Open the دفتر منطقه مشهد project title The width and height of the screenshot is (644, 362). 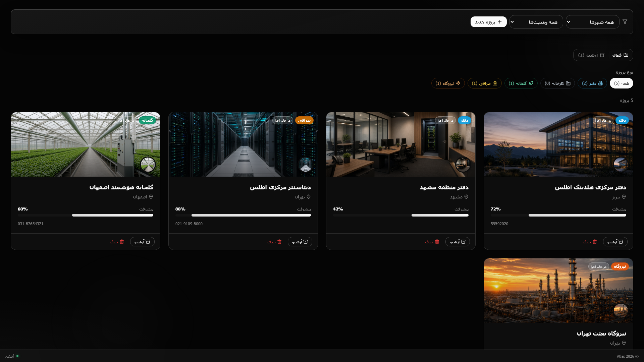coord(444,187)
